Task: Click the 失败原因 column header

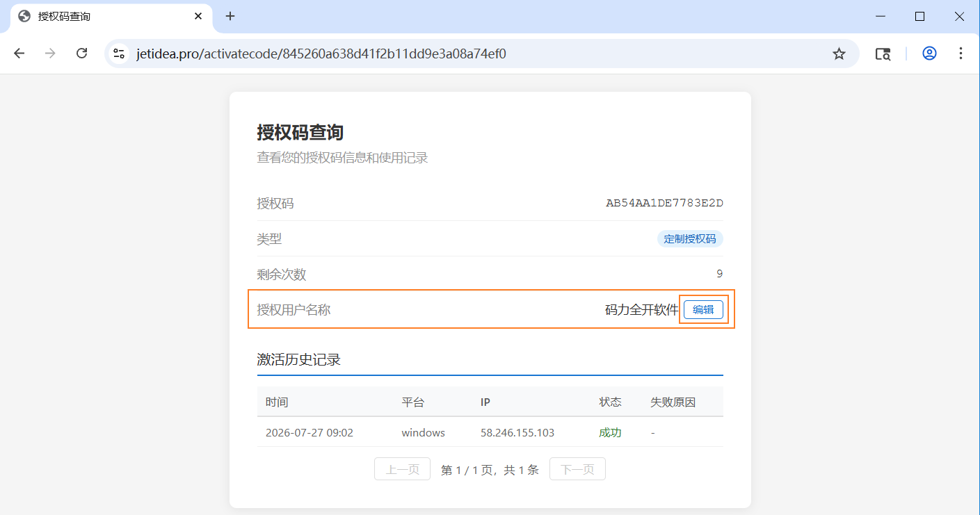Action: point(673,402)
